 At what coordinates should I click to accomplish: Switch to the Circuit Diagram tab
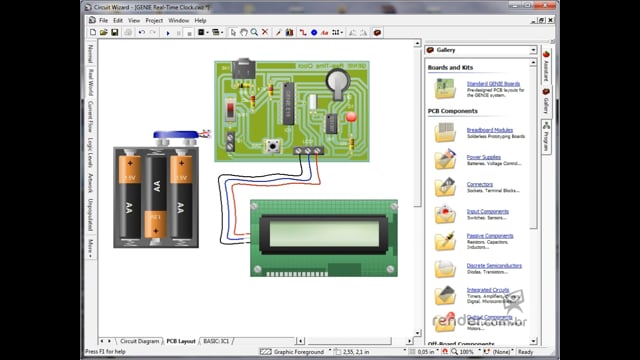[139, 341]
